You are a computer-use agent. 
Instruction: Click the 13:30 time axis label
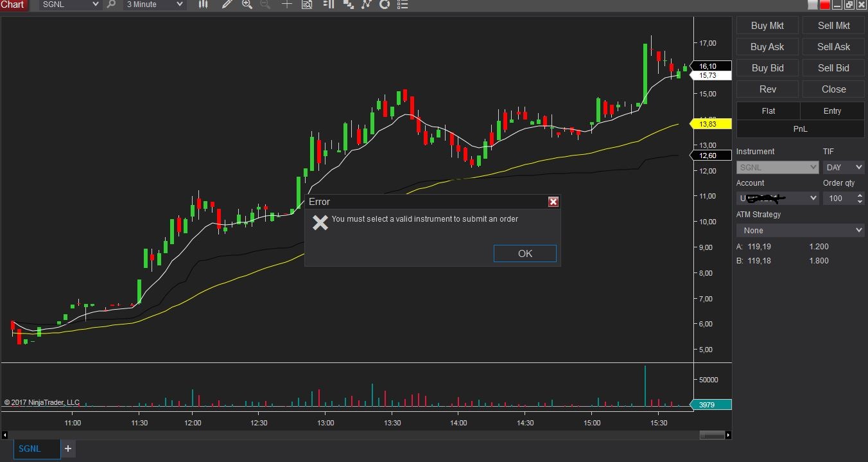click(392, 423)
